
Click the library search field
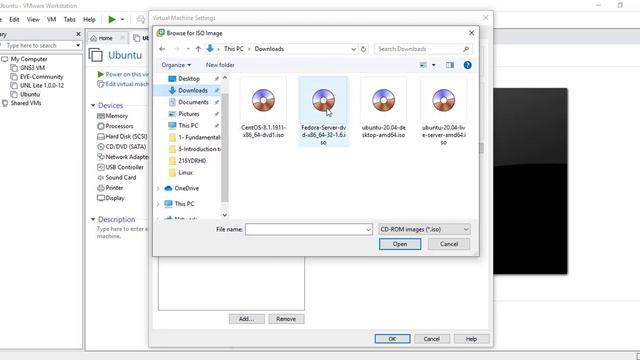point(39,45)
